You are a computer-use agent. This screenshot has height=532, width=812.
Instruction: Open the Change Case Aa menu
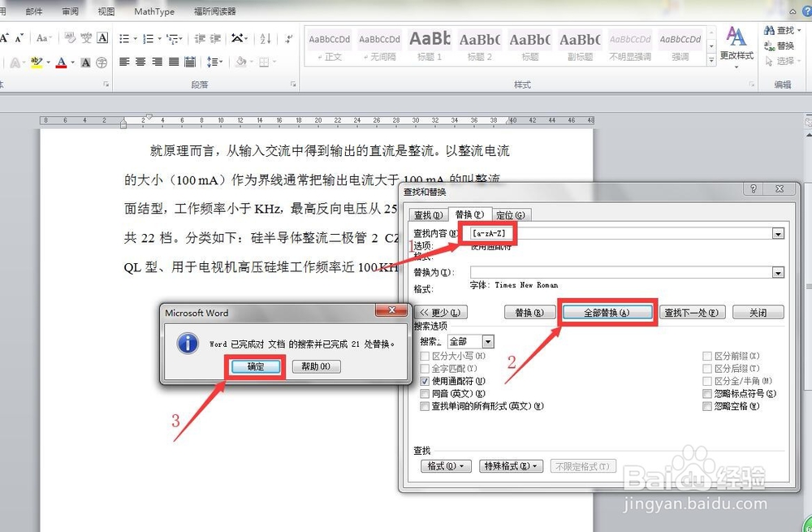coord(42,38)
